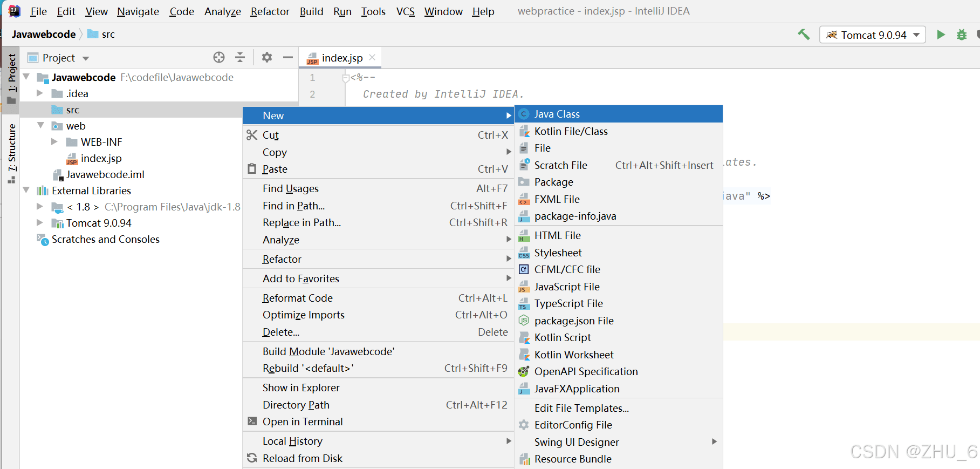The width and height of the screenshot is (980, 469).
Task: Select index.jsp in the project tree
Action: pos(101,158)
